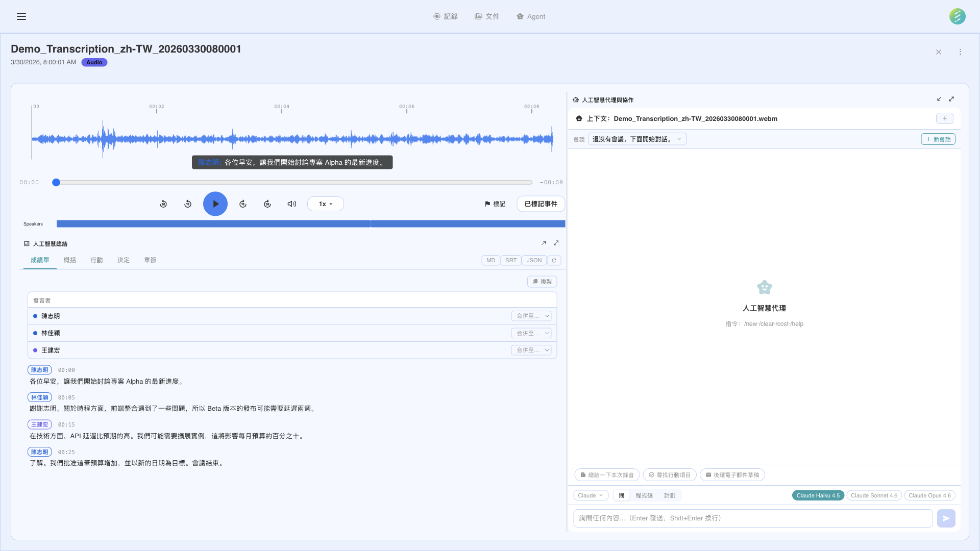Send a message with the paper plane icon

click(946, 518)
